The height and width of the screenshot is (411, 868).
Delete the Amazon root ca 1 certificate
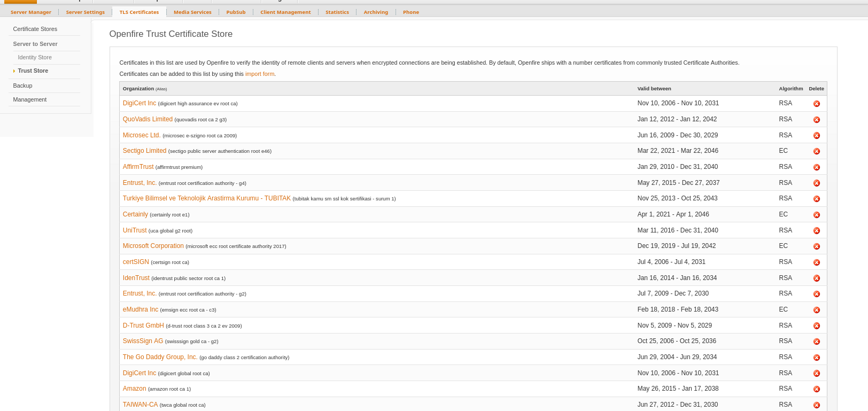816,389
